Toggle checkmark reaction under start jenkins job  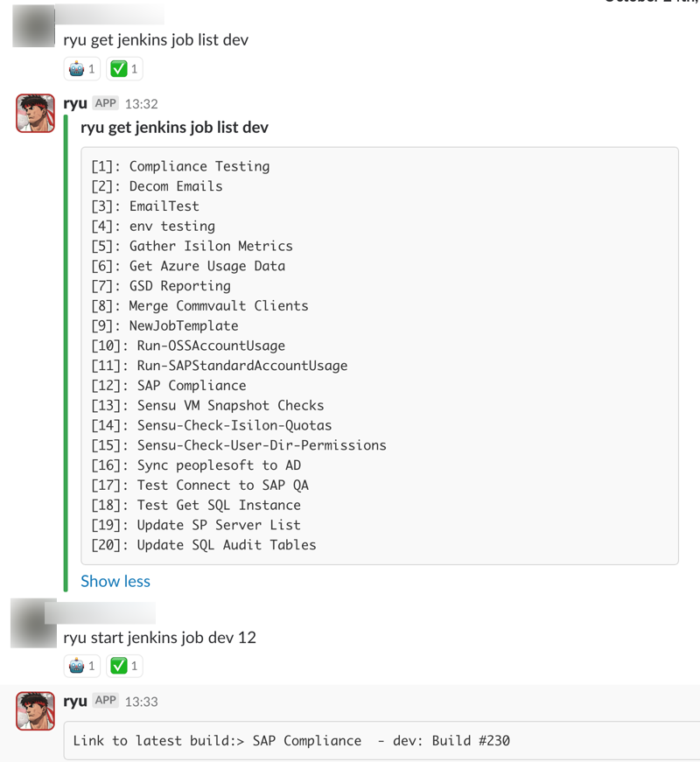(124, 666)
